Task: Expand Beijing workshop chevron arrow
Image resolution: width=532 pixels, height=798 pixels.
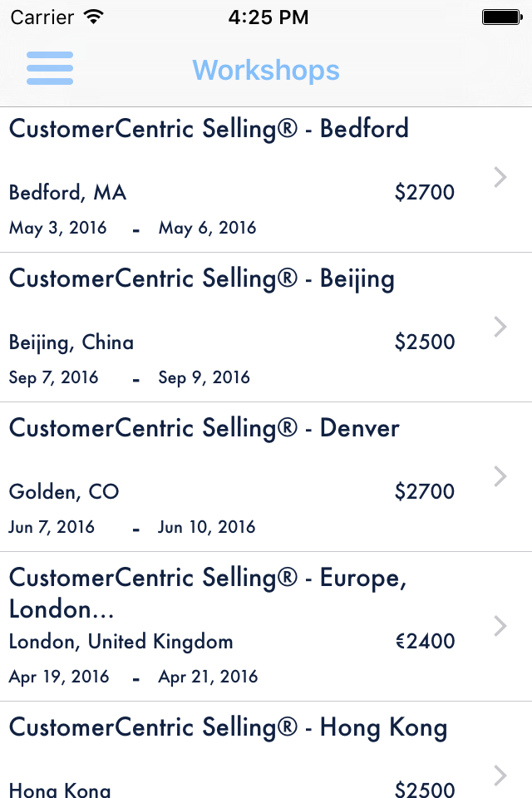Action: pos(500,327)
